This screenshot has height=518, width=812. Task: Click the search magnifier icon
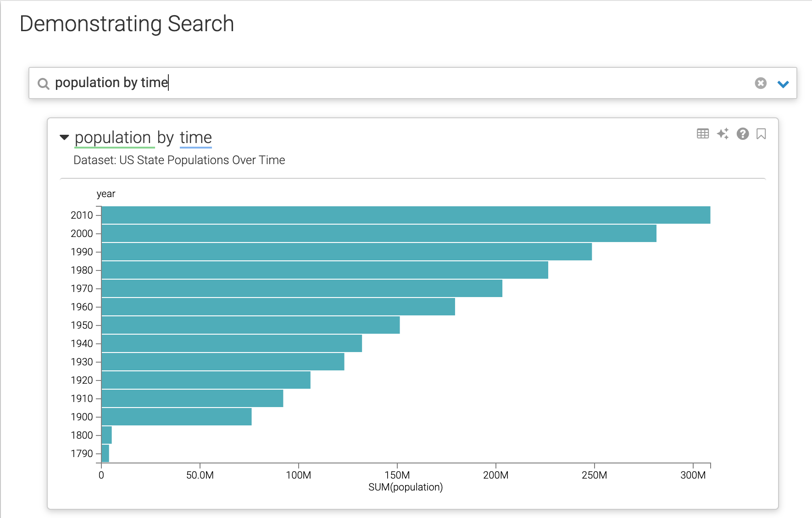point(44,83)
